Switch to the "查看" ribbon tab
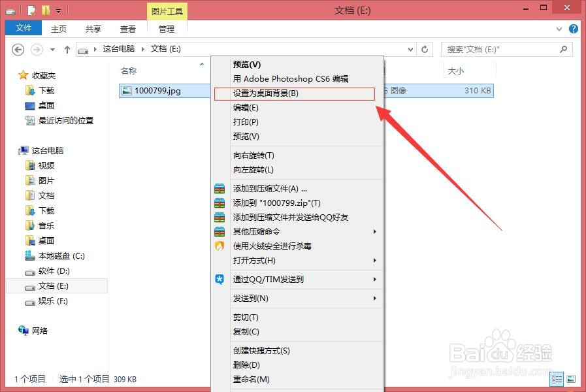 tap(128, 29)
